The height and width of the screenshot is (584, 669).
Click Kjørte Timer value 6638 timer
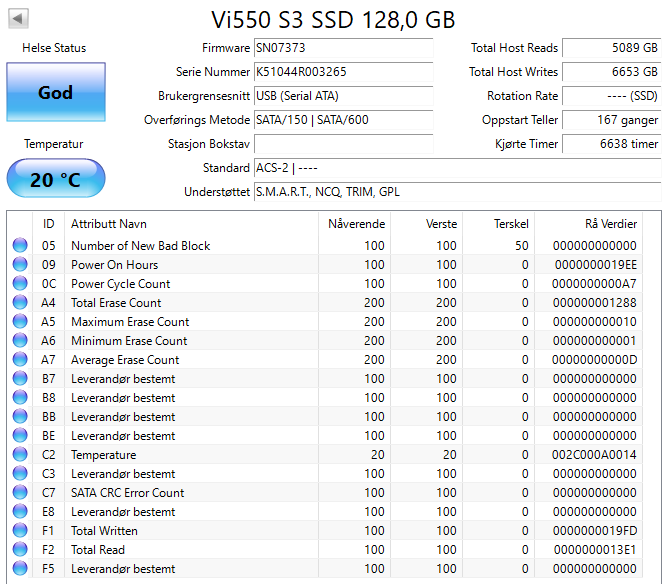click(611, 144)
